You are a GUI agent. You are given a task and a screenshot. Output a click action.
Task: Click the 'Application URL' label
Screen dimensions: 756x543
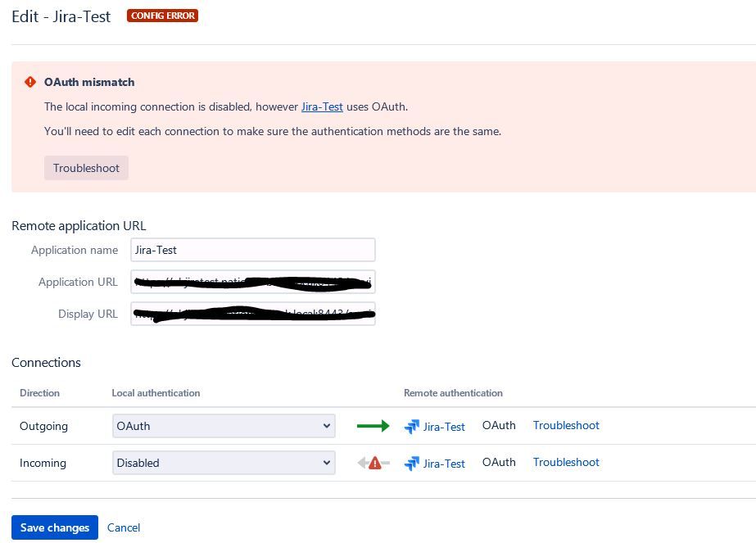click(78, 282)
